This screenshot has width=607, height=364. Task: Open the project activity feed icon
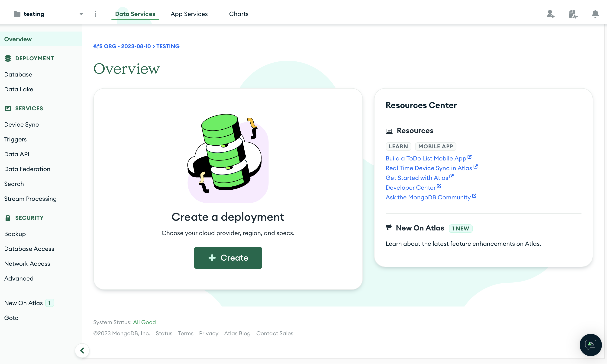[x=573, y=14]
